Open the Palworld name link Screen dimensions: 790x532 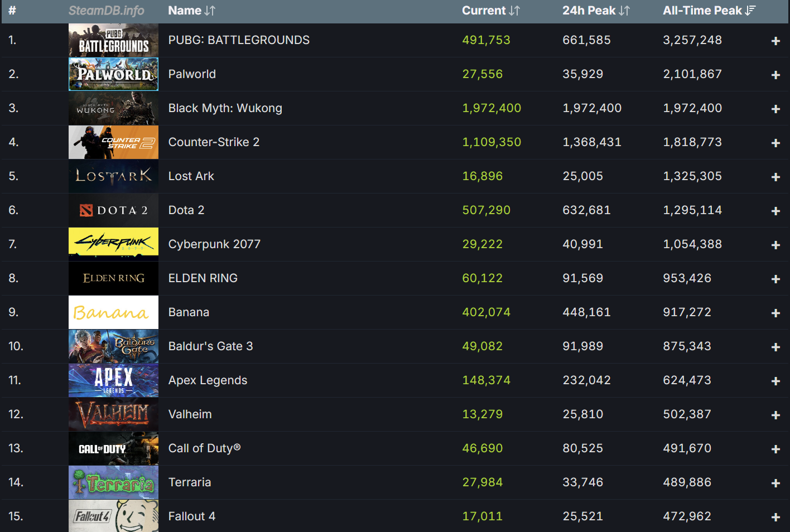pos(192,74)
